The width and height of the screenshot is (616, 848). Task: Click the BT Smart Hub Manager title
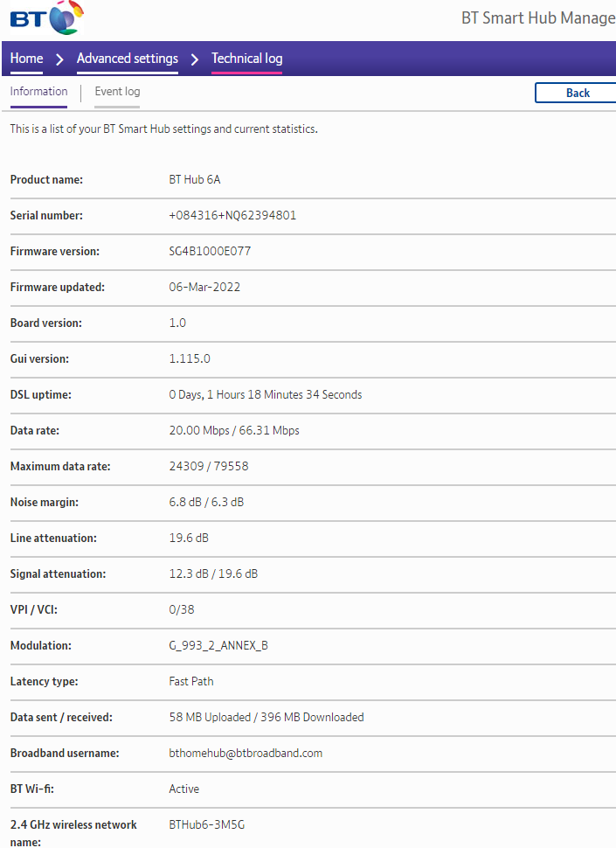tap(537, 18)
